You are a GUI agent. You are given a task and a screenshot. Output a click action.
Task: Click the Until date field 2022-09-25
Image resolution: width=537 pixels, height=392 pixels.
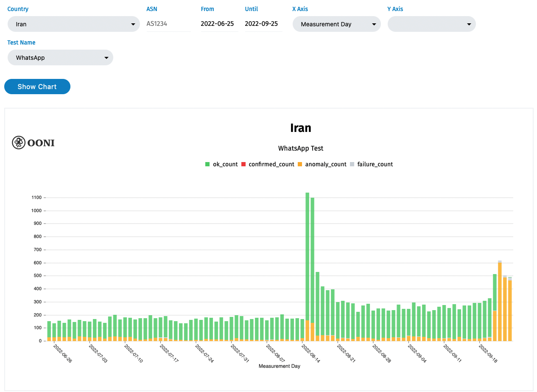click(x=262, y=24)
